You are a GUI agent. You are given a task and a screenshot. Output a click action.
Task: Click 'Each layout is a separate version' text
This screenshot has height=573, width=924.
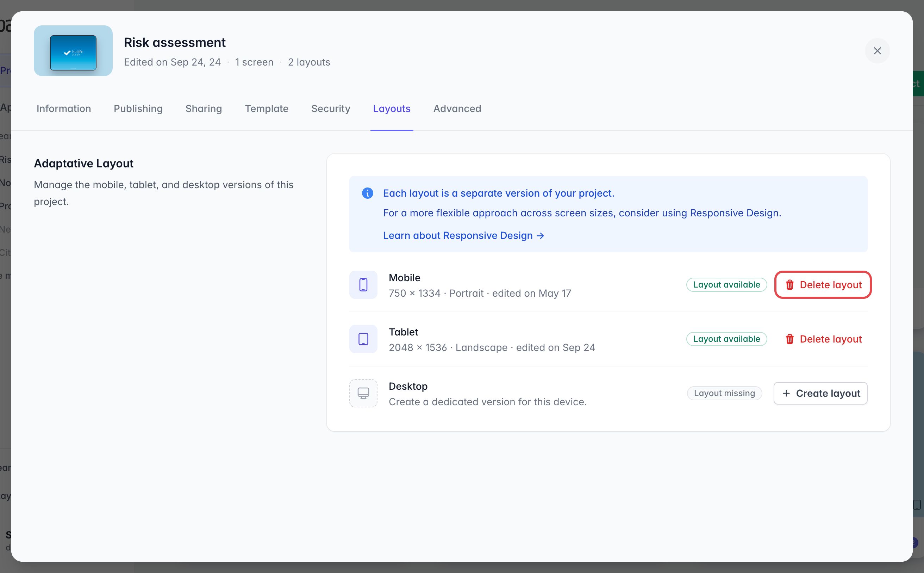(x=498, y=193)
